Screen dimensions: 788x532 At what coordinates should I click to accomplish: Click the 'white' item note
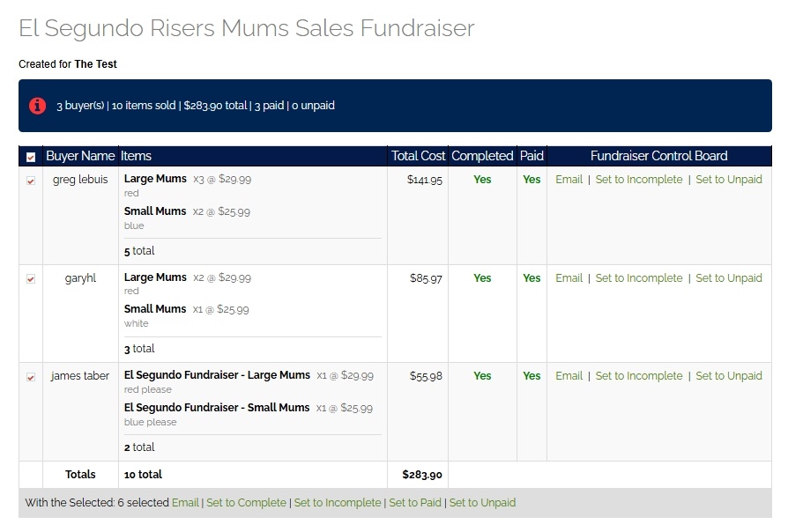[137, 323]
